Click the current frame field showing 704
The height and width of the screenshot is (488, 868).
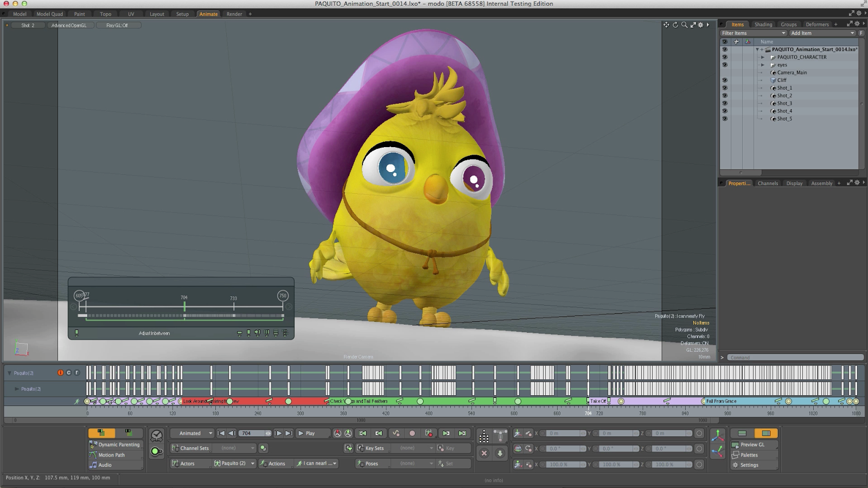[x=254, y=433]
